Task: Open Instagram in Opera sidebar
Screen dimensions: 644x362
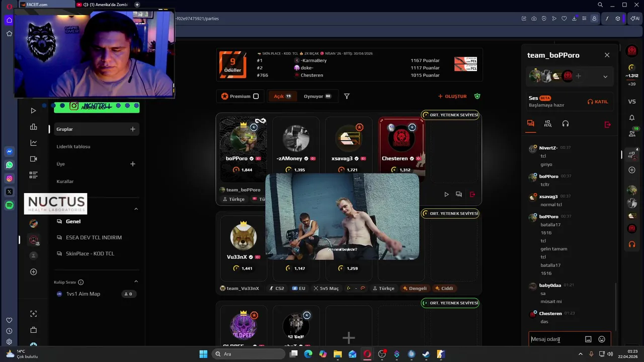Action: [x=9, y=178]
